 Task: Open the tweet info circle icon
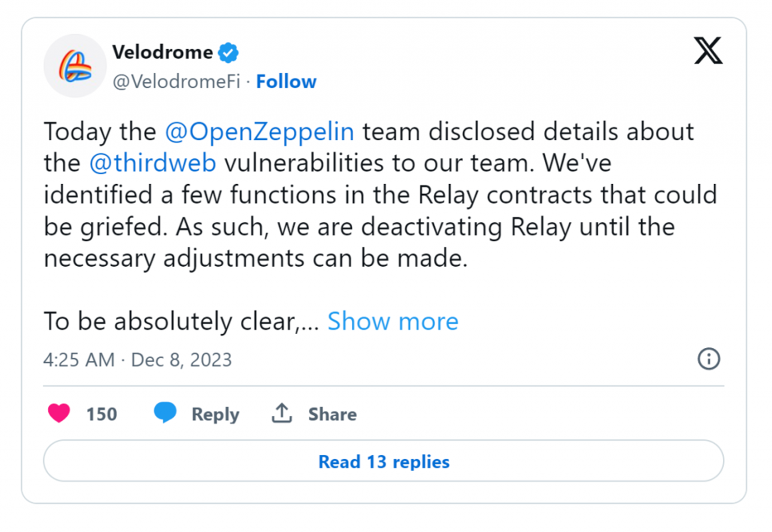click(x=708, y=359)
